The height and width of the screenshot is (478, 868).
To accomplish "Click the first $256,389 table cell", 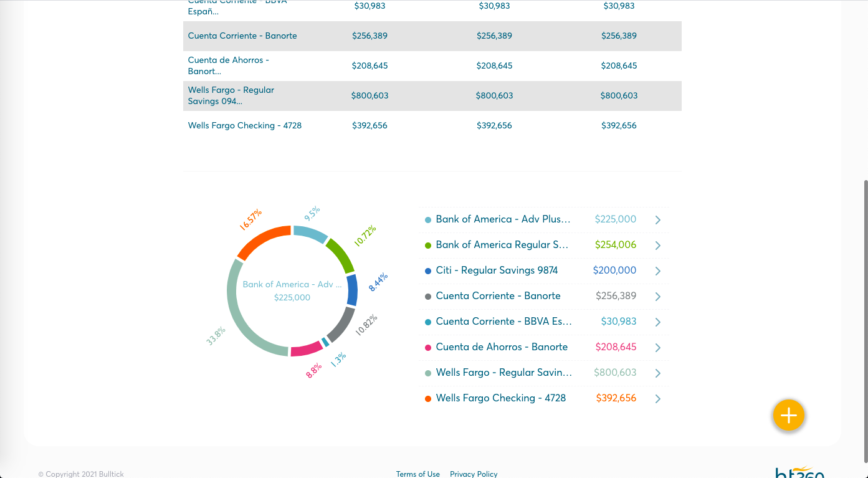I will [370, 36].
